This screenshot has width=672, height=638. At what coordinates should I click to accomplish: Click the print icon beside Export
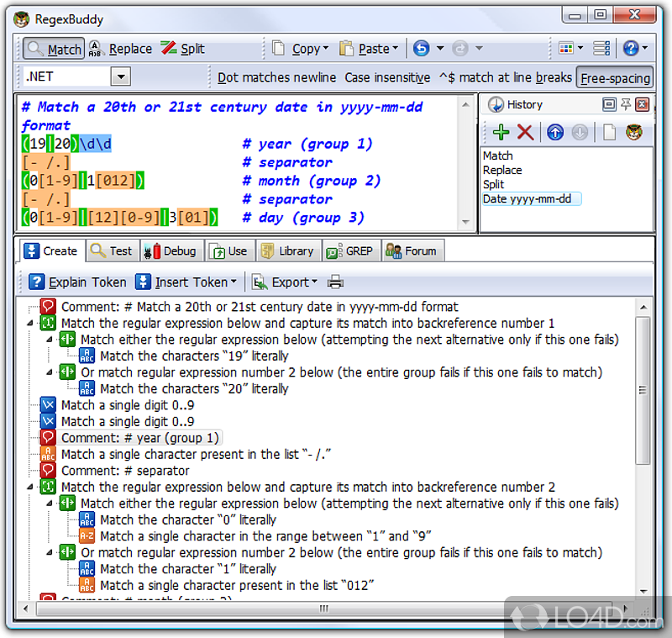[x=335, y=282]
